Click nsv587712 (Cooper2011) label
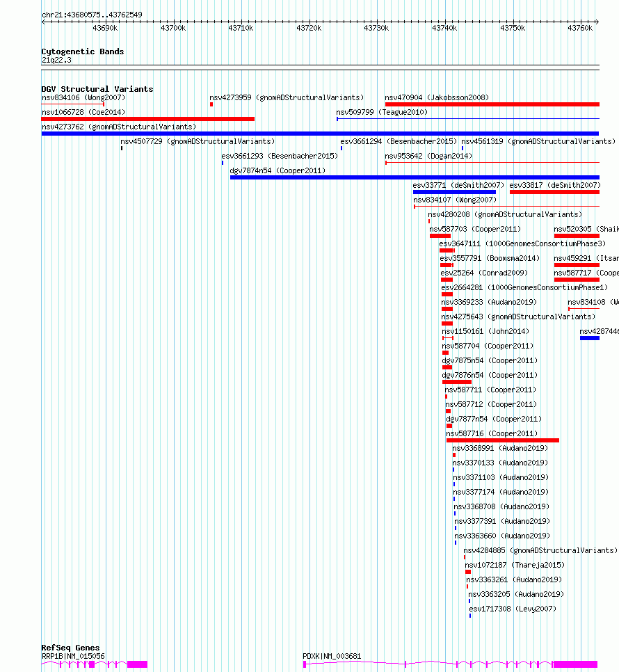619x672 pixels. pos(491,404)
